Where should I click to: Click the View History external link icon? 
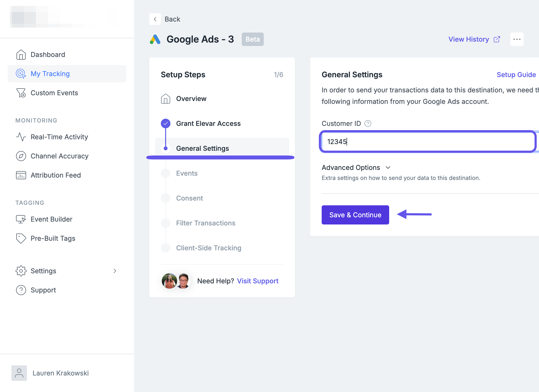pos(497,39)
